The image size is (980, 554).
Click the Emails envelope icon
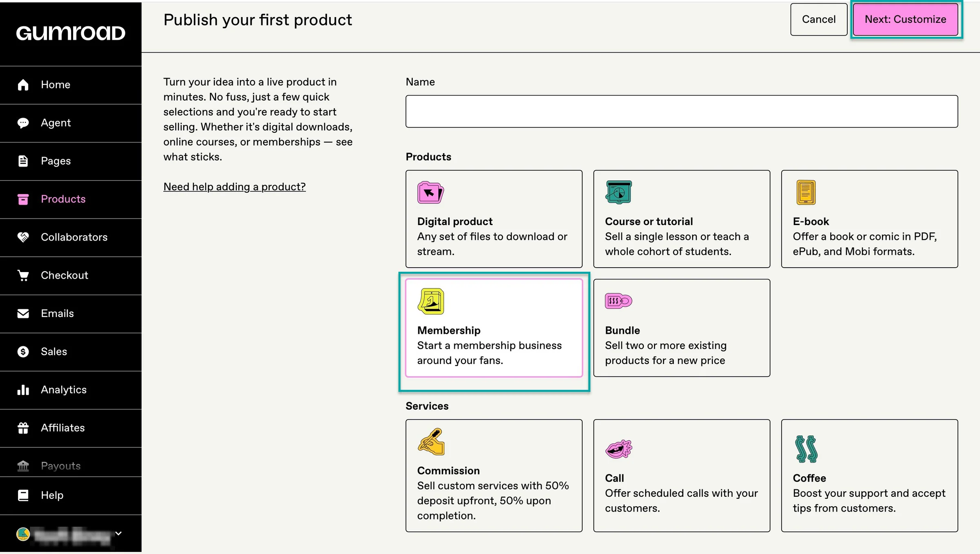(23, 313)
